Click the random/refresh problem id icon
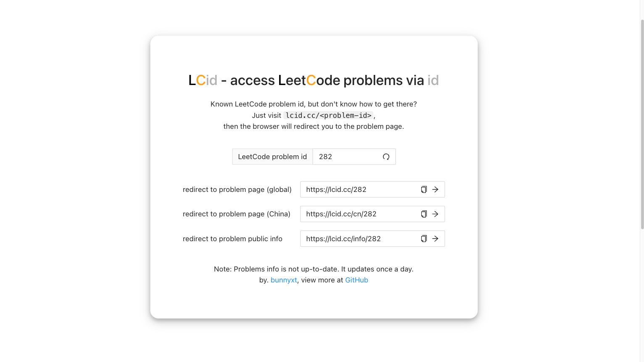Image resolution: width=644 pixels, height=362 pixels. [386, 157]
